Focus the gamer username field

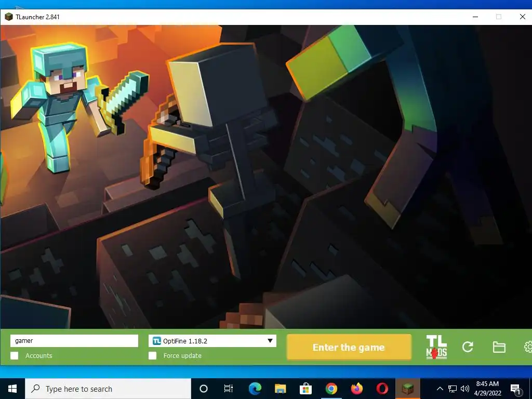74,341
